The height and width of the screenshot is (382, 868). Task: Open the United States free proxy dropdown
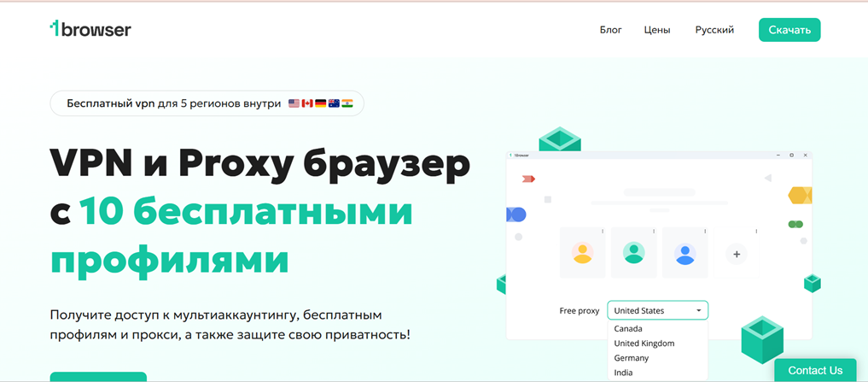tap(658, 310)
